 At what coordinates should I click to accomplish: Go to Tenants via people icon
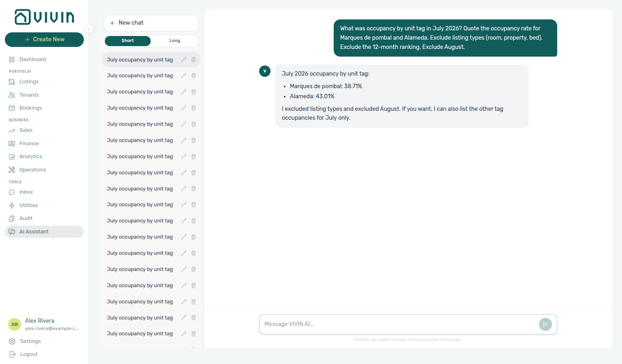coord(12,95)
